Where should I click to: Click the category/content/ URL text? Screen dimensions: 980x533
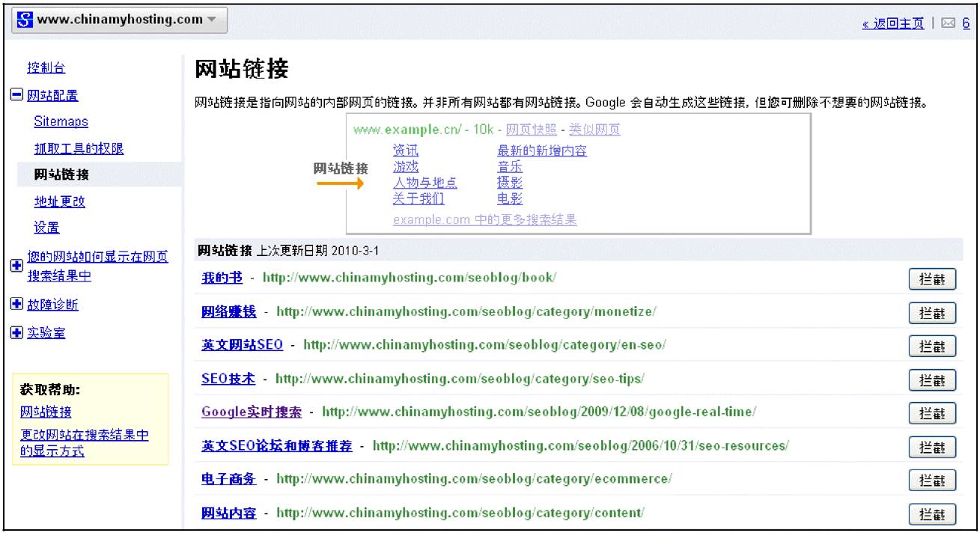click(460, 513)
